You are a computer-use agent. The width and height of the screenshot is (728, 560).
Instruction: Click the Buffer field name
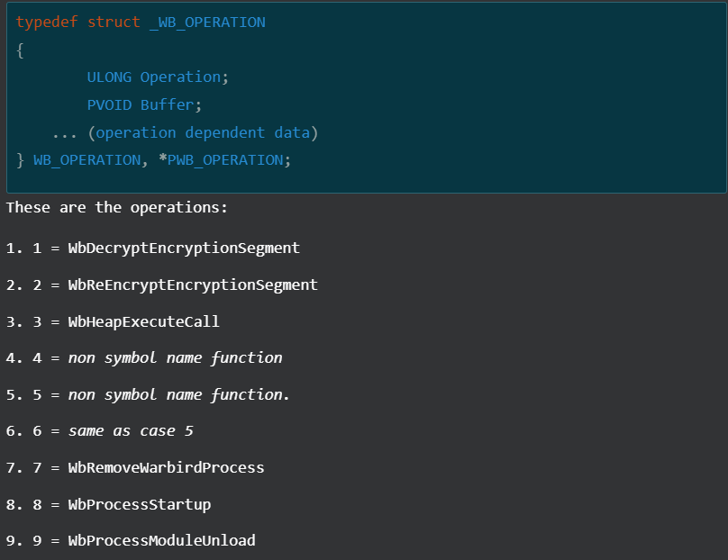click(167, 105)
